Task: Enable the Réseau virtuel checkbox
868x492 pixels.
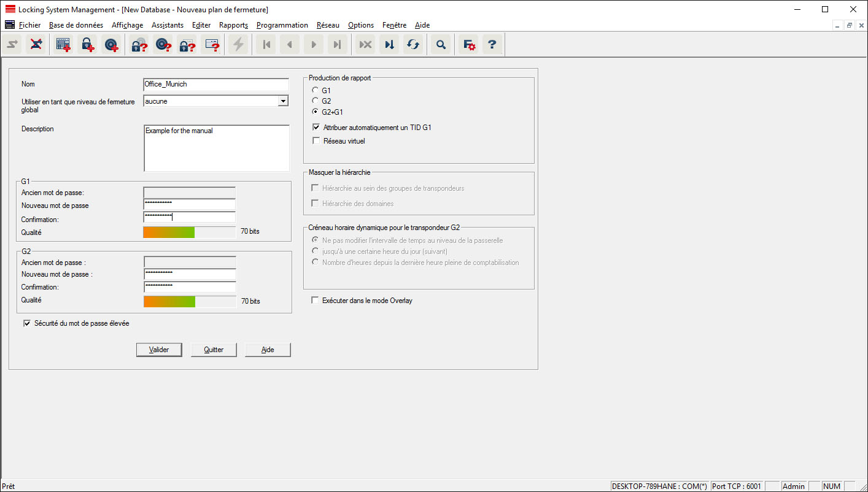Action: [x=316, y=141]
